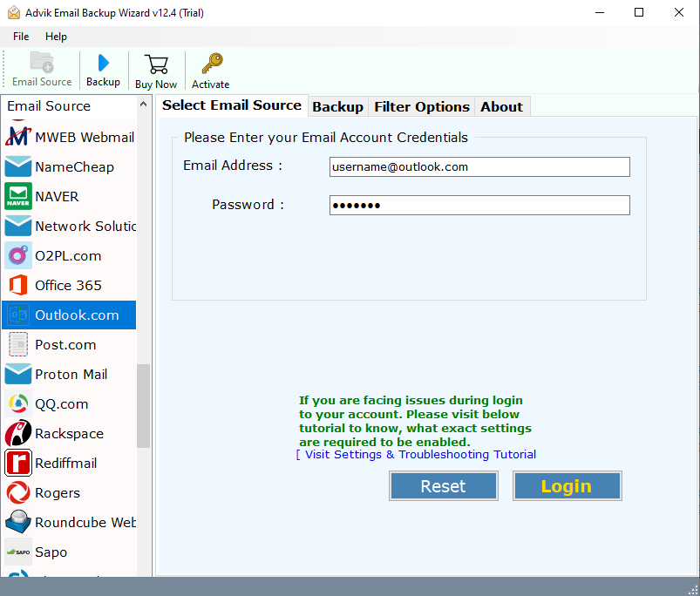
Task: Select NAVER label in list
Action: click(x=57, y=197)
